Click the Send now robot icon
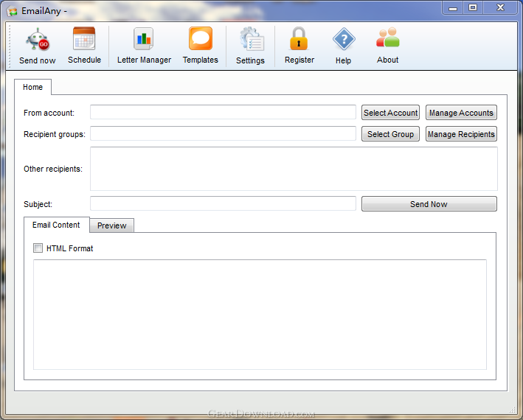The width and height of the screenshot is (523, 420). pyautogui.click(x=38, y=39)
